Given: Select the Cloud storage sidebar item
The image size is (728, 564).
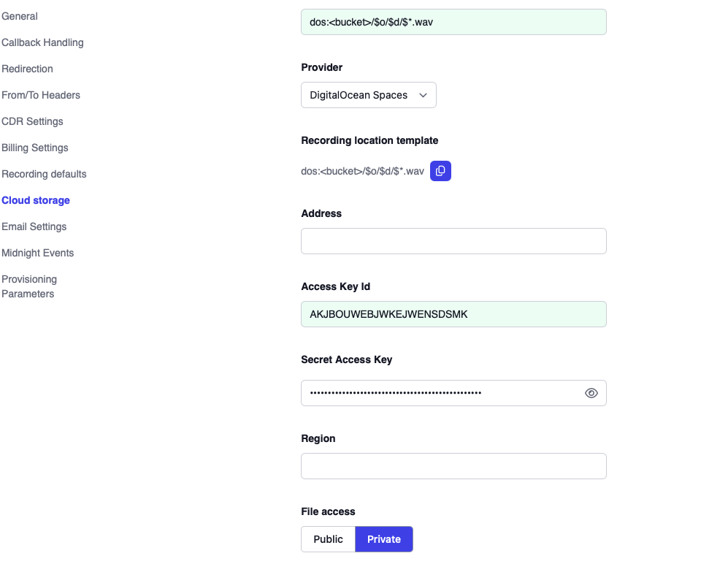Looking at the screenshot, I should (36, 200).
